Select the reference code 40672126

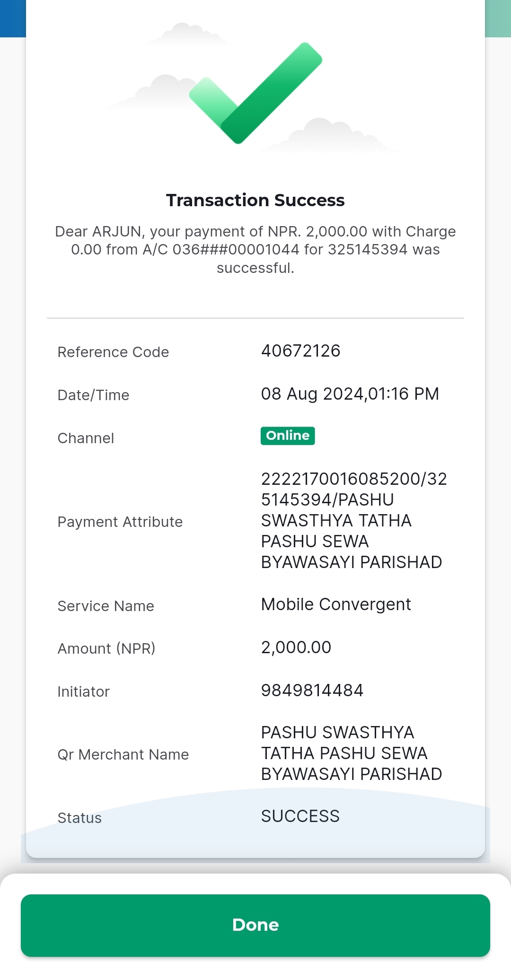pos(301,351)
